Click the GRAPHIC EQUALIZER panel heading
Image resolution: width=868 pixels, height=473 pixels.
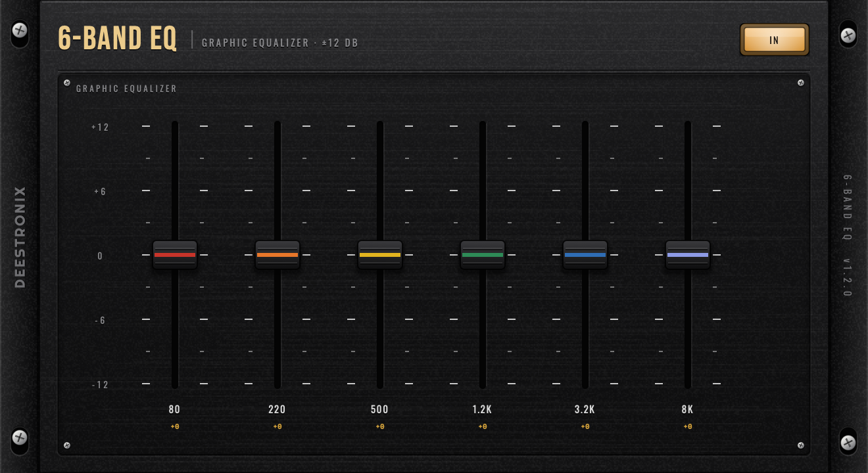127,89
